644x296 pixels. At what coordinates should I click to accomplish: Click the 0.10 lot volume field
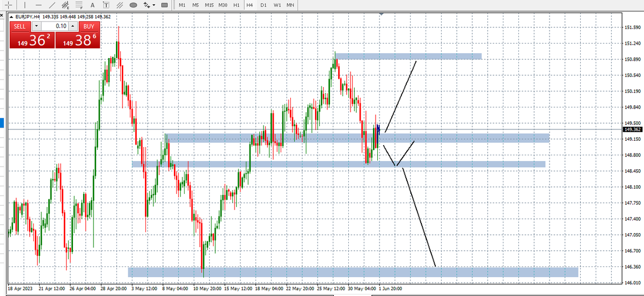click(x=54, y=26)
